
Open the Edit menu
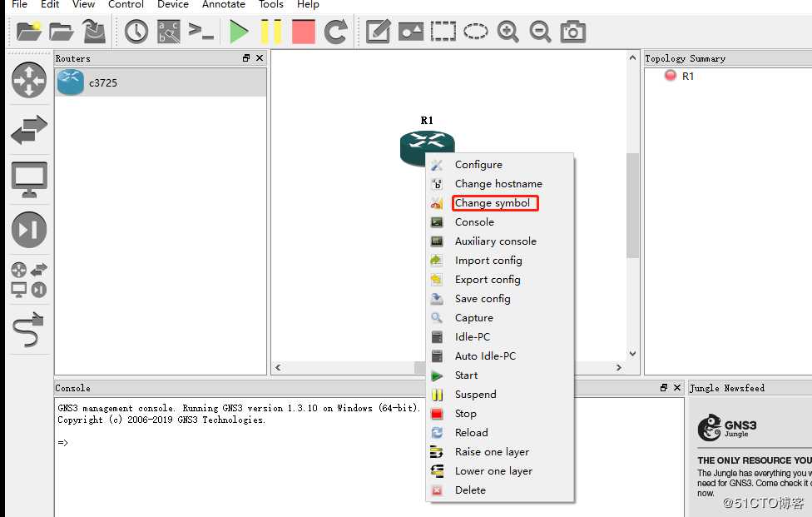(50, 5)
